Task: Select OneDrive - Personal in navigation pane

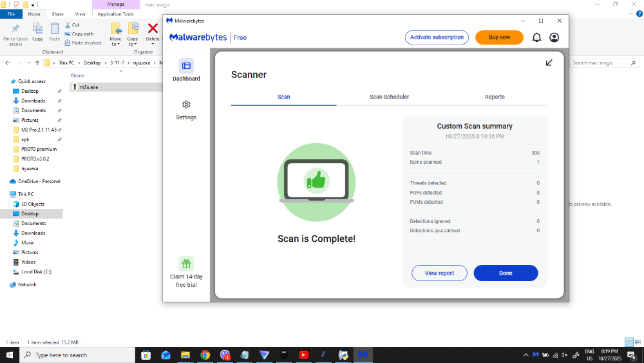Action: [39, 181]
